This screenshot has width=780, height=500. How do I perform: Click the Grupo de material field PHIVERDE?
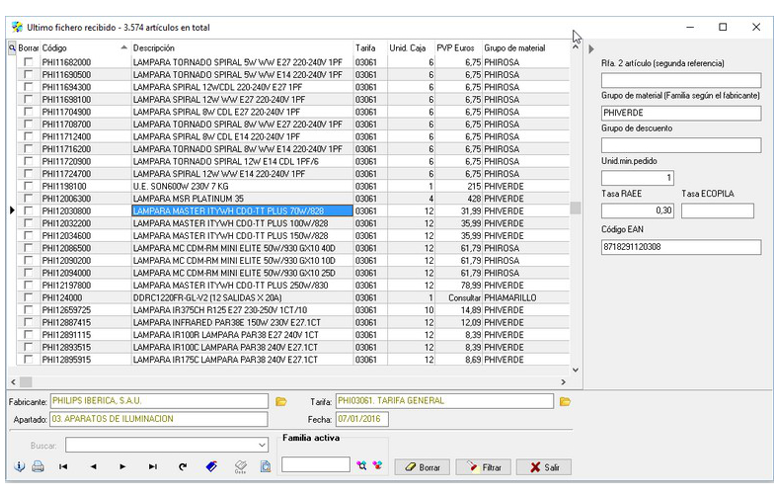pyautogui.click(x=681, y=113)
